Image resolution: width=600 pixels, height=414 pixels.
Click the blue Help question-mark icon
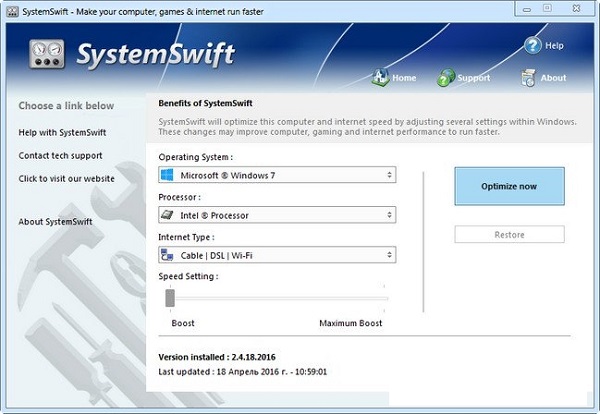click(533, 46)
